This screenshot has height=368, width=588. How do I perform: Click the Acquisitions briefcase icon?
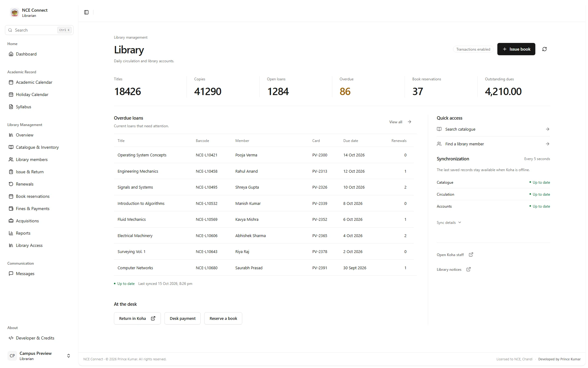[11, 221]
